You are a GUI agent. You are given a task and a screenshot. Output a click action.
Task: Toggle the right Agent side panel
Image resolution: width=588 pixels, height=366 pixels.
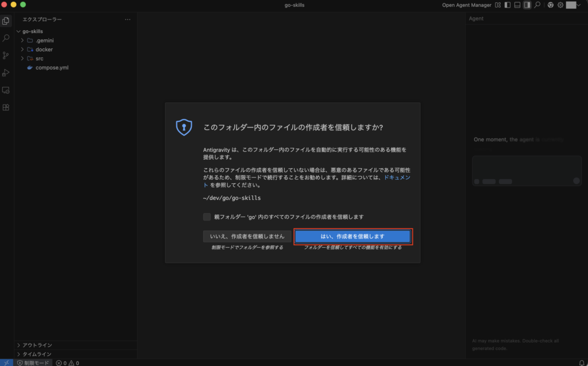point(527,5)
